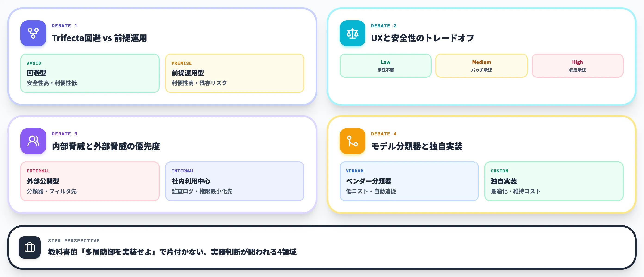Image resolution: width=644 pixels, height=277 pixels.
Task: Choose the Medium バッチ承認 option
Action: (x=482, y=66)
